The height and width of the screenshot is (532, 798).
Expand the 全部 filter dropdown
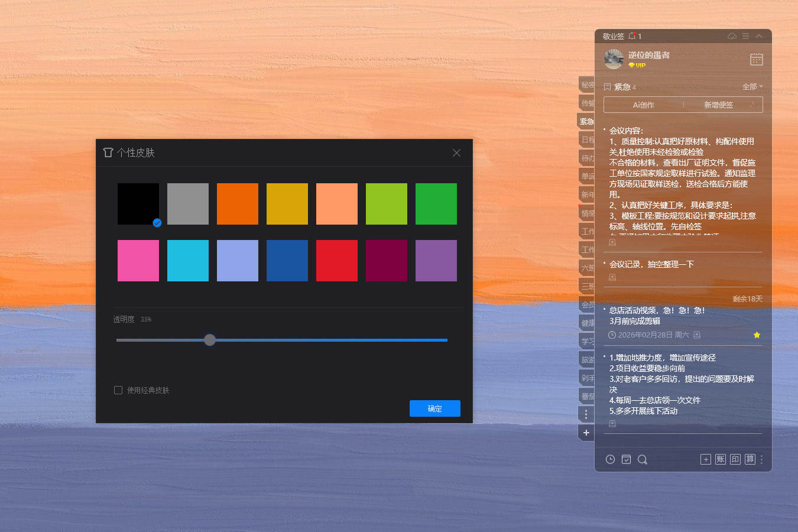coord(752,87)
